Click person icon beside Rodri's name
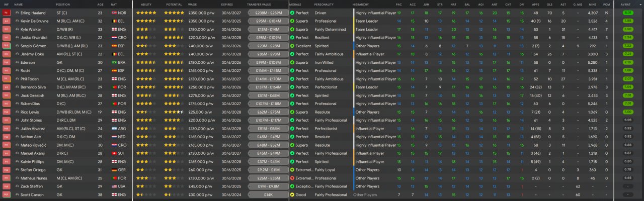Viewport: 644px width, 201px height. (x=17, y=71)
